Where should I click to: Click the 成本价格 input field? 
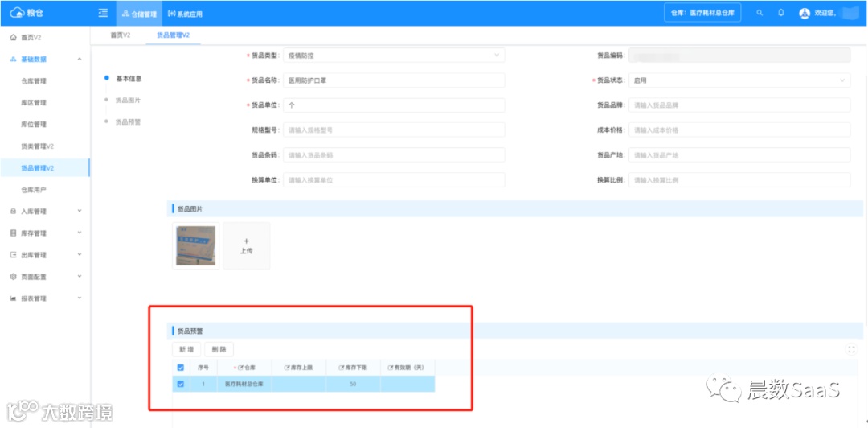coord(739,130)
